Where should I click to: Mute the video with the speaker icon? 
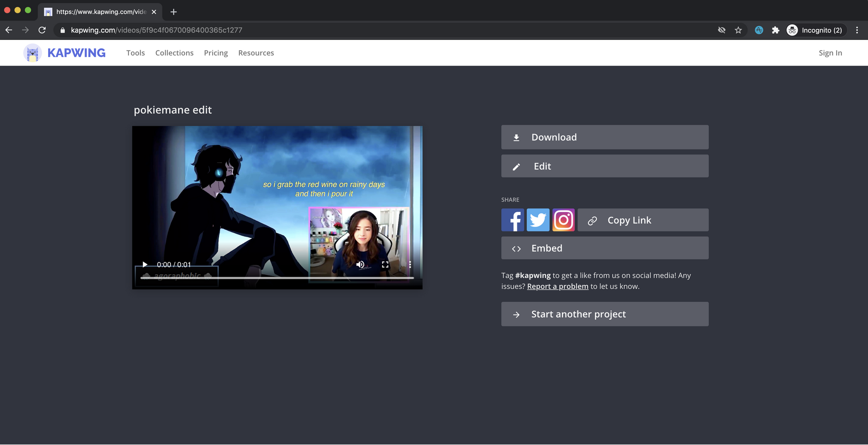pos(360,264)
